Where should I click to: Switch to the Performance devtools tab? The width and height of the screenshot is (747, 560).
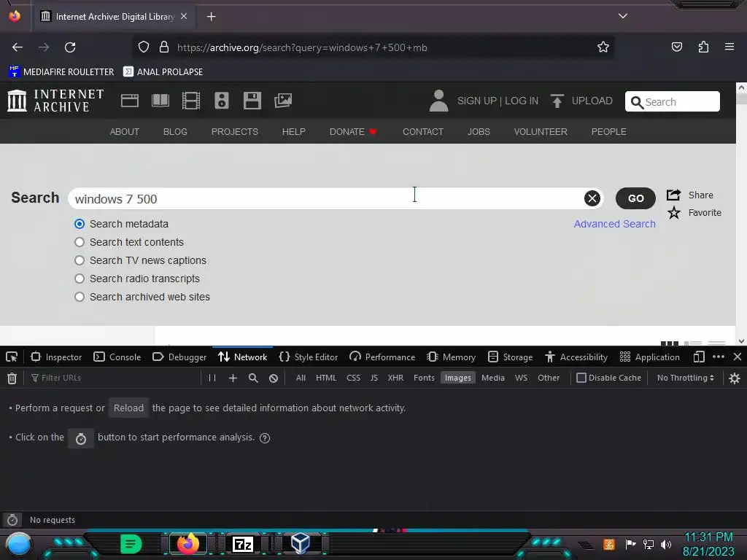point(382,357)
